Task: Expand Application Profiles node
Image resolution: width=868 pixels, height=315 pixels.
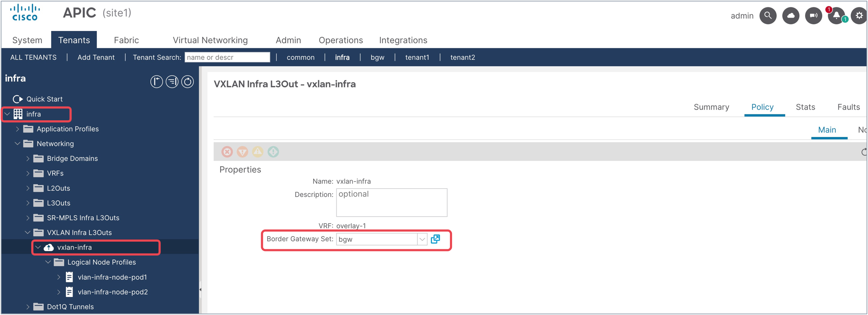Action: pyautogui.click(x=17, y=129)
